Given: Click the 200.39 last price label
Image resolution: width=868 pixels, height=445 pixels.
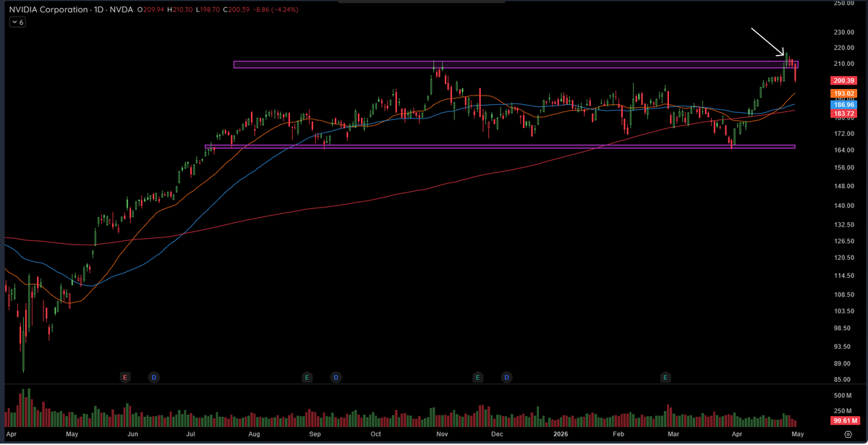Looking at the screenshot, I should 844,80.
